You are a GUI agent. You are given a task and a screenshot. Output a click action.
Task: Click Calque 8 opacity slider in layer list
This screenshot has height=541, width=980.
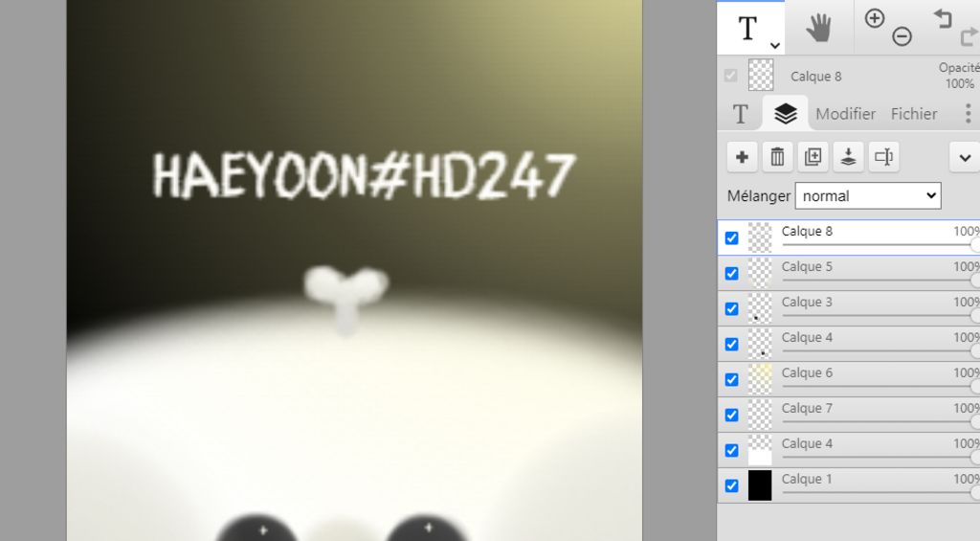[880, 245]
